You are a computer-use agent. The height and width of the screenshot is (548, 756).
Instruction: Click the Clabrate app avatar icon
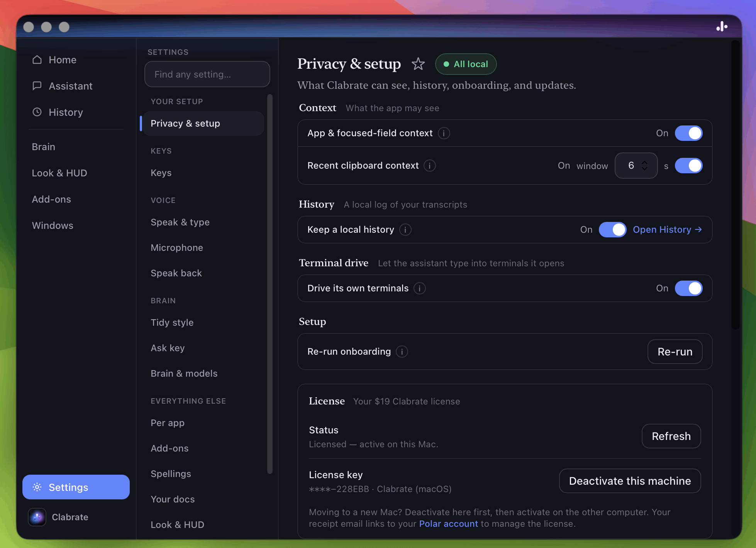37,517
